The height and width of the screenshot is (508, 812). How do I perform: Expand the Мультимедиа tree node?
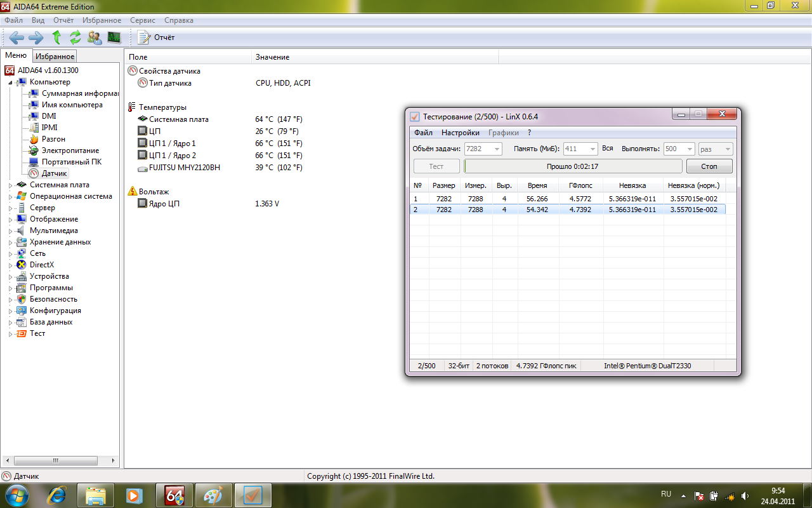(x=10, y=231)
